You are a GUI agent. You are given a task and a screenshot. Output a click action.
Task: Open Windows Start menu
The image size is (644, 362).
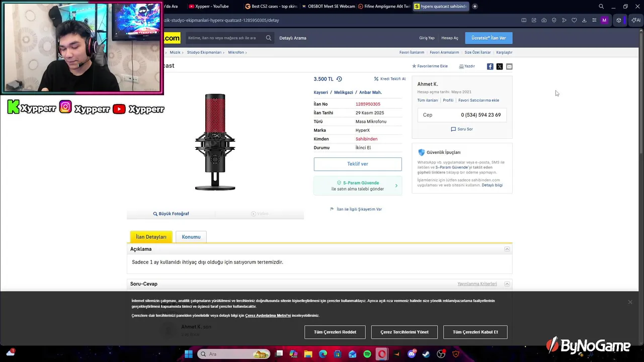(x=189, y=354)
